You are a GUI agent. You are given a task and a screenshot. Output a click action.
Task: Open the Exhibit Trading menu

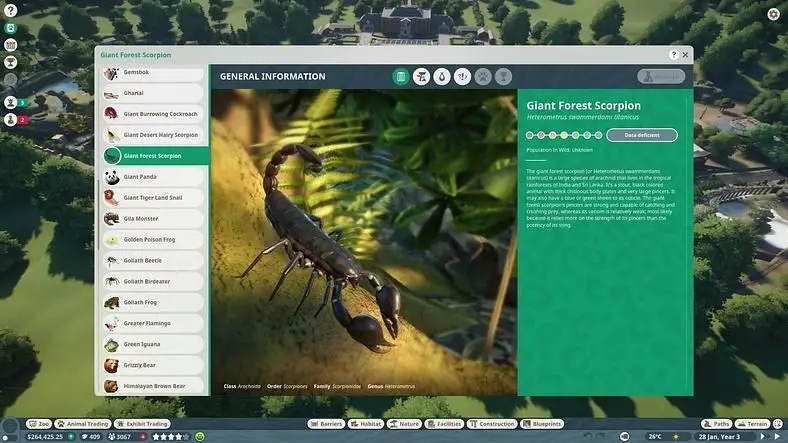[x=142, y=424]
